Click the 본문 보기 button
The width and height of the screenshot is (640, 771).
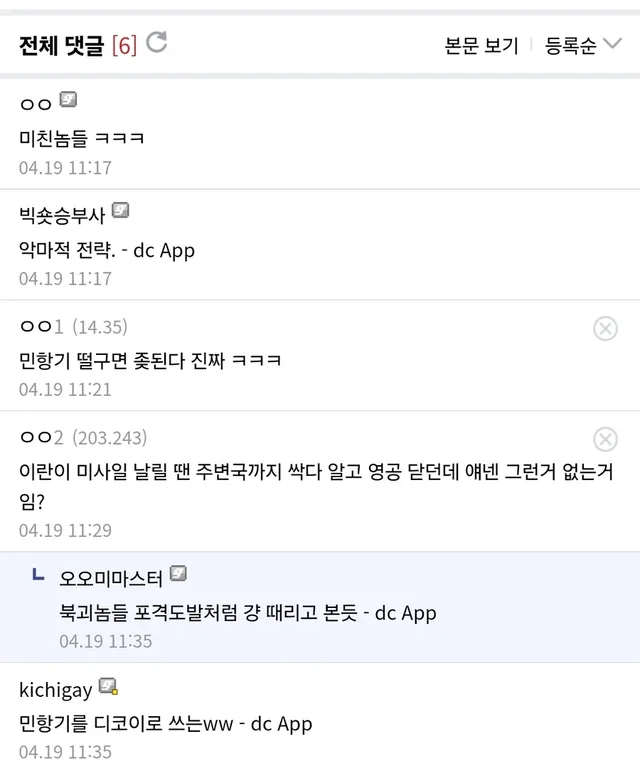coord(481,45)
